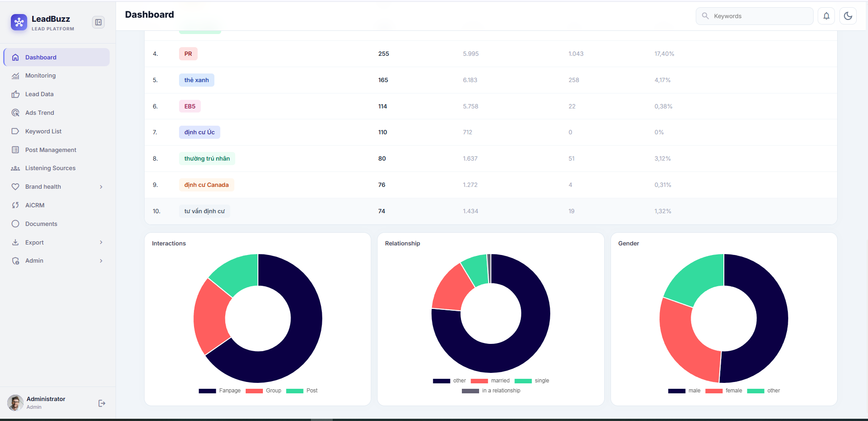Click the Dashboard home icon
Screen dimensions: 868x421
tap(15, 57)
